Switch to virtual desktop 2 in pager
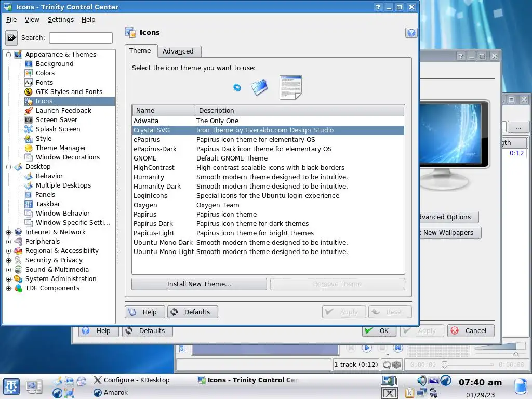 pos(390,393)
